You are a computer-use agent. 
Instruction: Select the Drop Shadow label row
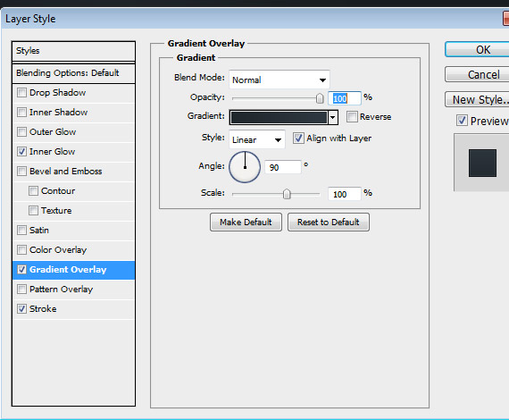[x=74, y=93]
